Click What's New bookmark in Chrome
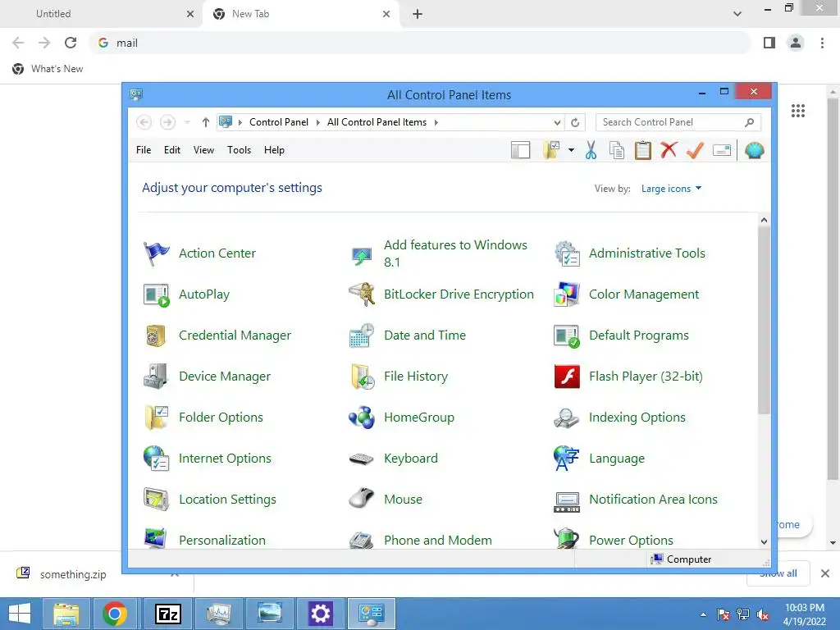This screenshot has height=630, width=840. click(48, 69)
